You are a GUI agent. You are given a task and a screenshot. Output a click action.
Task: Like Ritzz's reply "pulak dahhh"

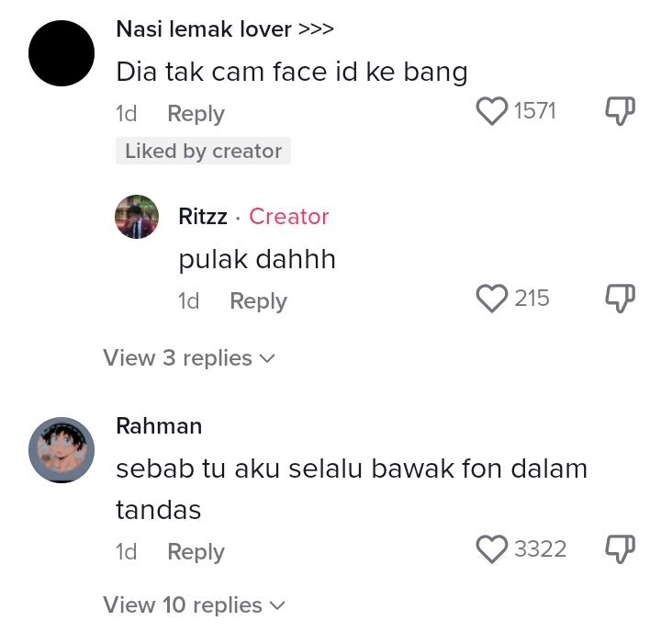click(x=492, y=299)
